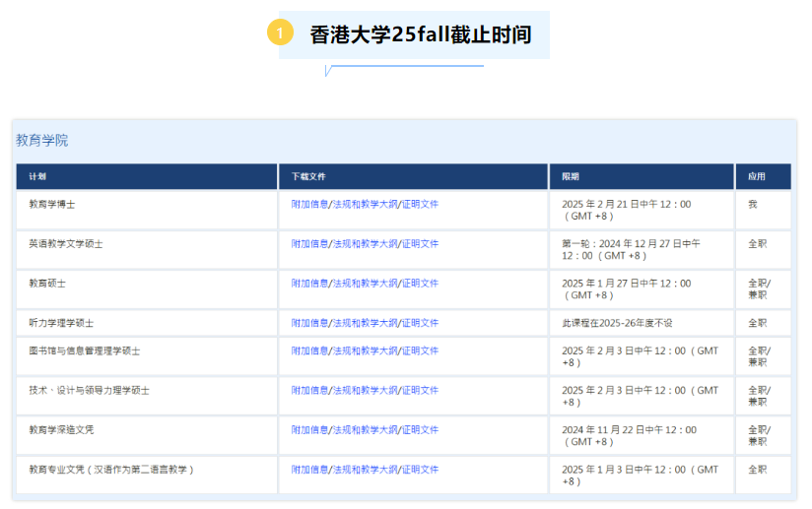Viewport: 812px width, 509px height.
Task: Open 法规和教学大纲 link for 教育学博士
Action: [365, 205]
